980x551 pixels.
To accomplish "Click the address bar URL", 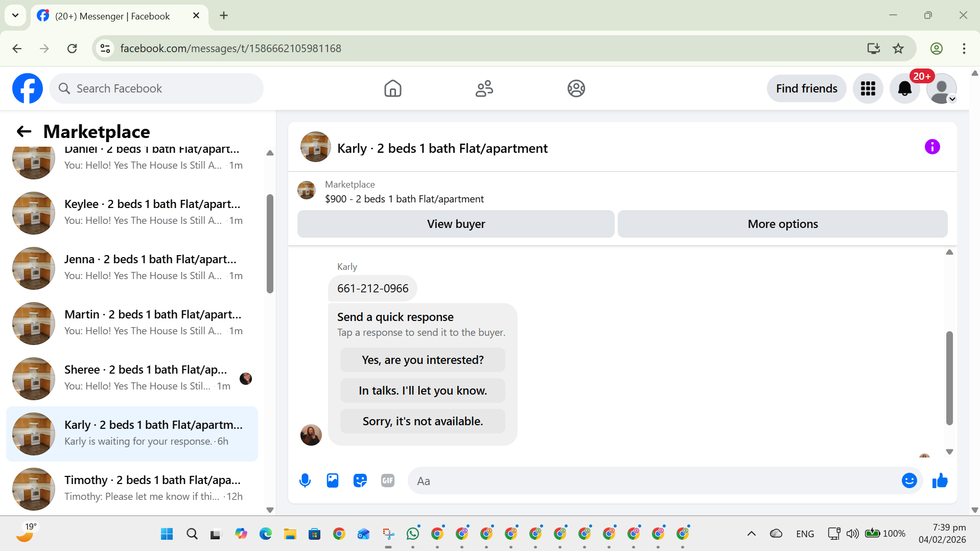I will pyautogui.click(x=230, y=49).
